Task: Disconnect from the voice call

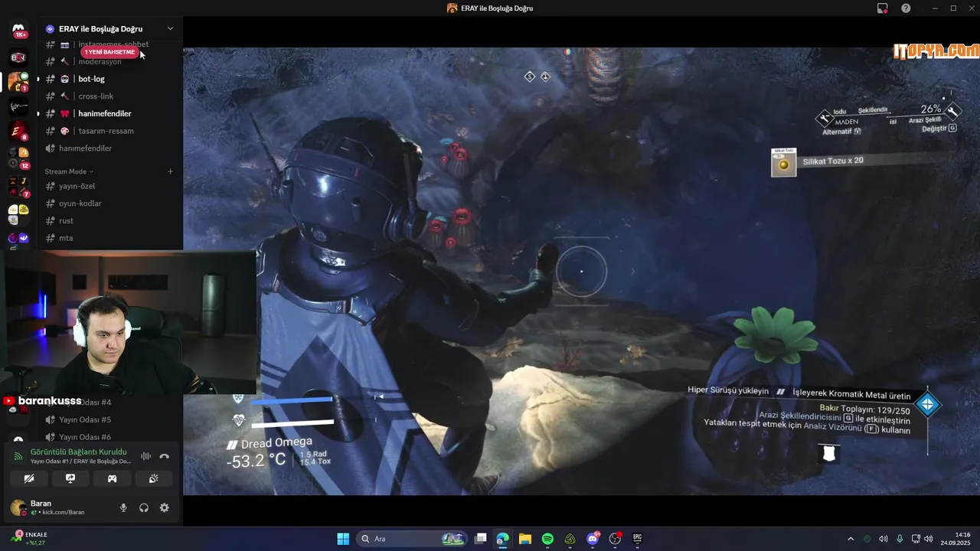Action: (x=164, y=456)
